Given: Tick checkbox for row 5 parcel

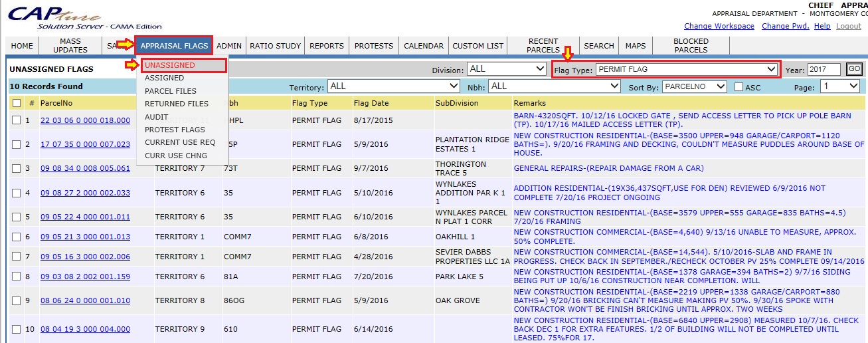Looking at the screenshot, I should pos(17,217).
